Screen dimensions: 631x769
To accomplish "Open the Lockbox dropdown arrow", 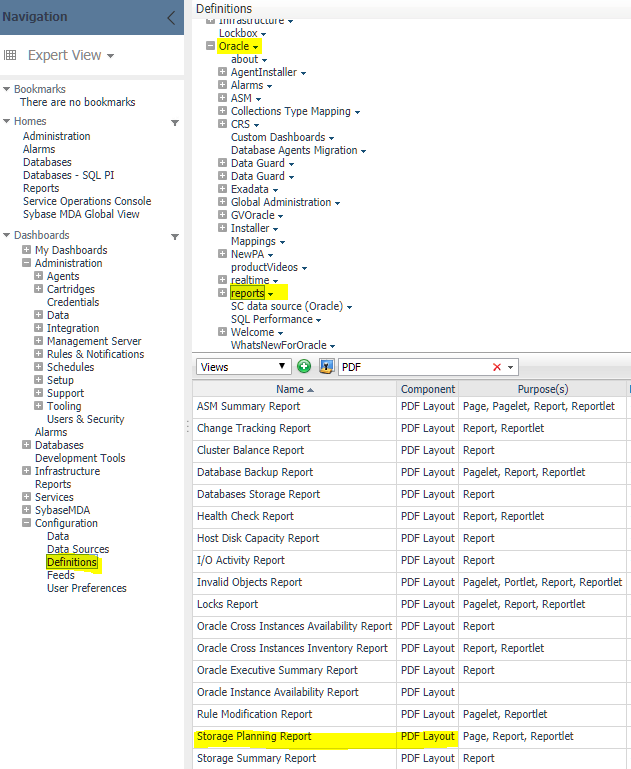I will [x=263, y=34].
